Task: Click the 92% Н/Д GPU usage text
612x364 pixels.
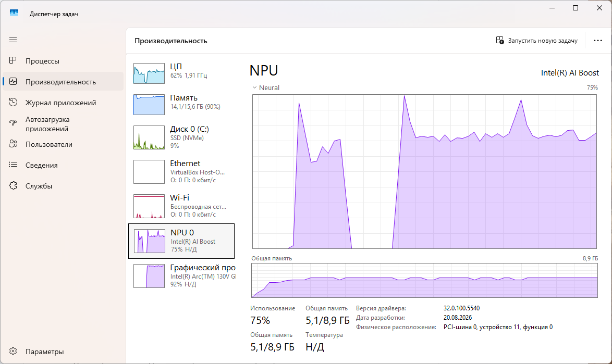Action: pyautogui.click(x=183, y=284)
